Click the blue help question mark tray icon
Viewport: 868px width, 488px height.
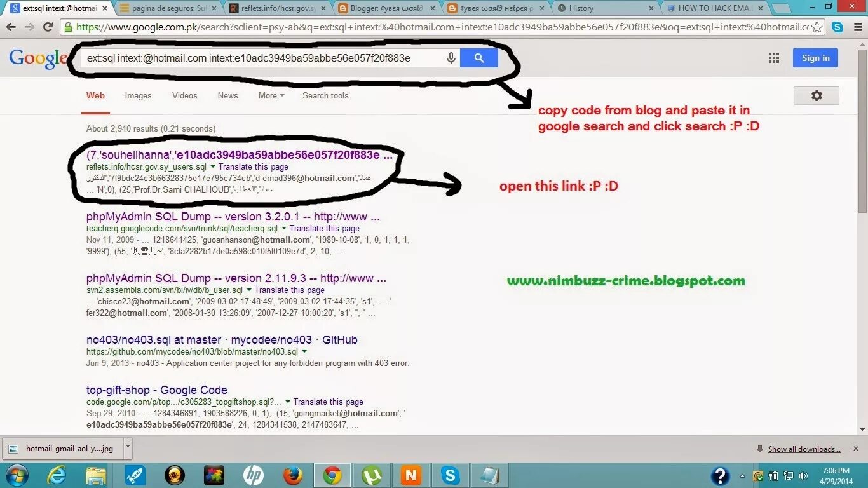click(x=720, y=475)
